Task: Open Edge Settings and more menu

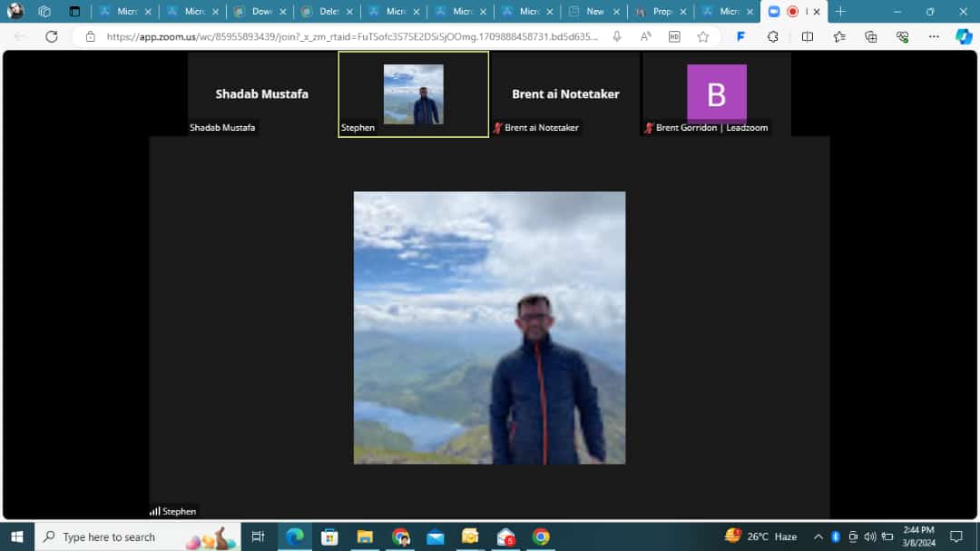Action: [934, 37]
